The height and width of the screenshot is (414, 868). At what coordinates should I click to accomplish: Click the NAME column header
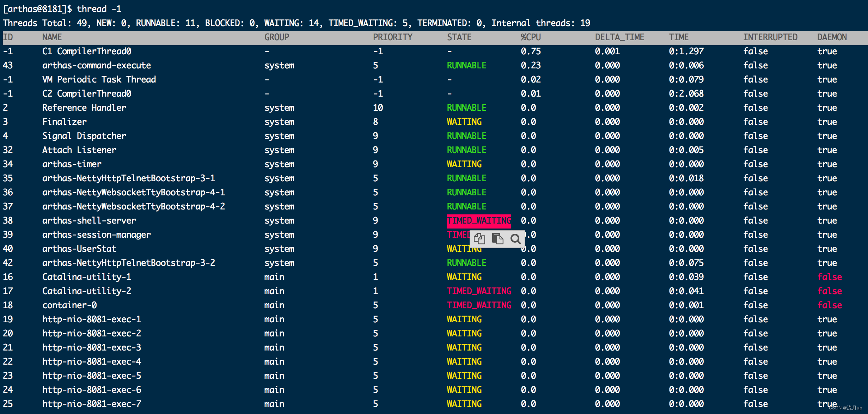(x=52, y=37)
